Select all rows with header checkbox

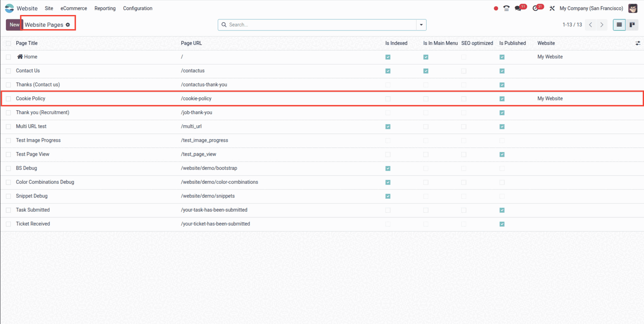[8, 43]
